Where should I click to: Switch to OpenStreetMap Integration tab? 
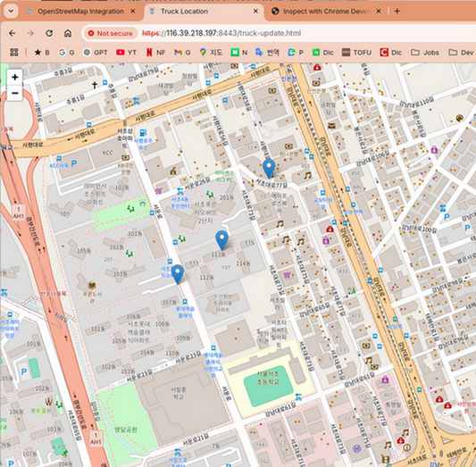(80, 12)
